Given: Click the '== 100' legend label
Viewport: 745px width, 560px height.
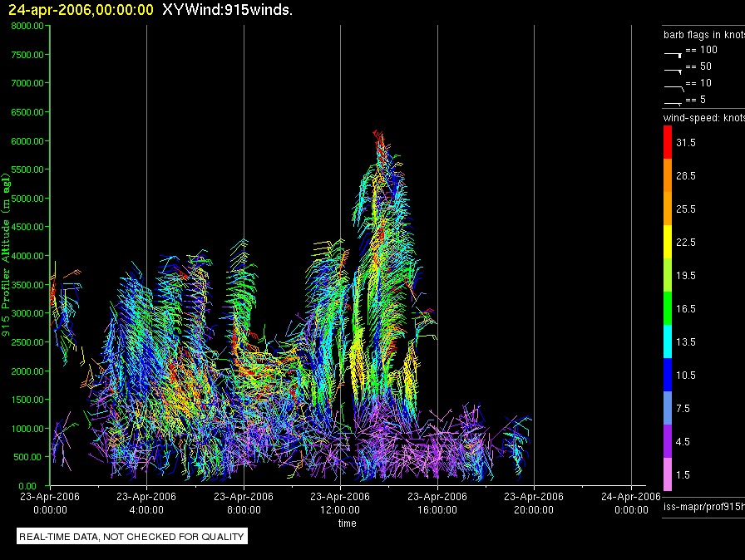Looking at the screenshot, I should [701, 50].
